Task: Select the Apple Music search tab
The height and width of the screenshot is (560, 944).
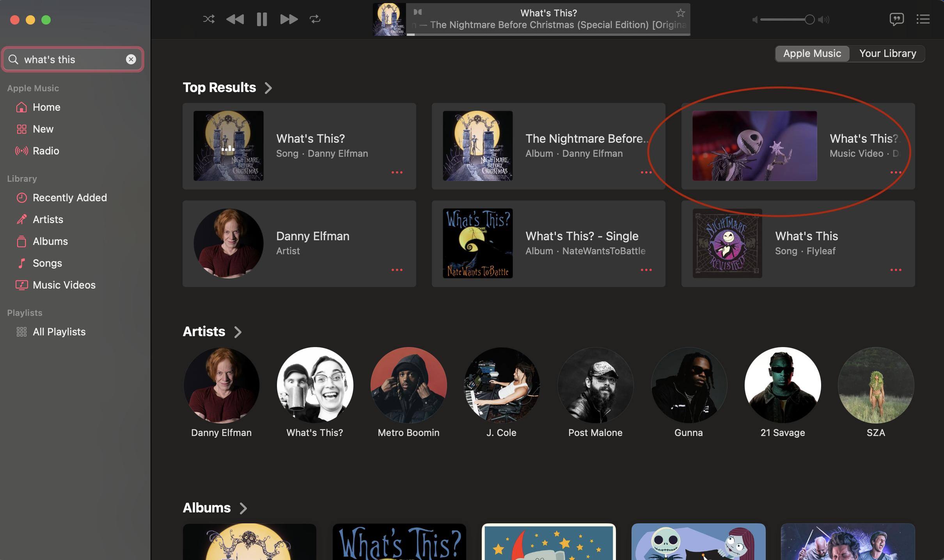Action: pos(812,53)
